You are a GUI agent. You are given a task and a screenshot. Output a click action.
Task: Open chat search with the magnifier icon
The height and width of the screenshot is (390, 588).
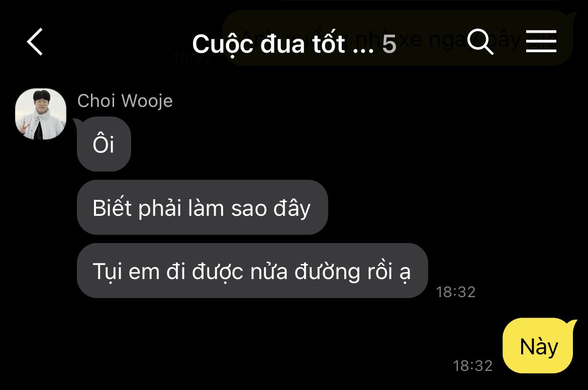coord(480,42)
